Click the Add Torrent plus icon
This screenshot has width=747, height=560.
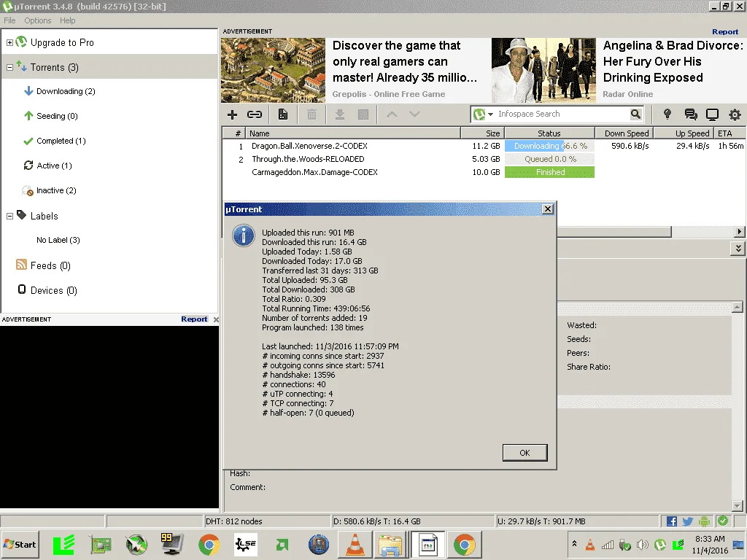click(x=232, y=114)
